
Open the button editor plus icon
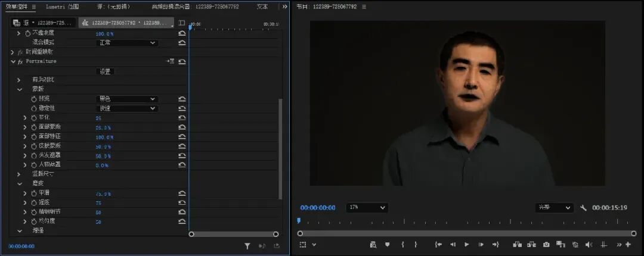(x=628, y=245)
